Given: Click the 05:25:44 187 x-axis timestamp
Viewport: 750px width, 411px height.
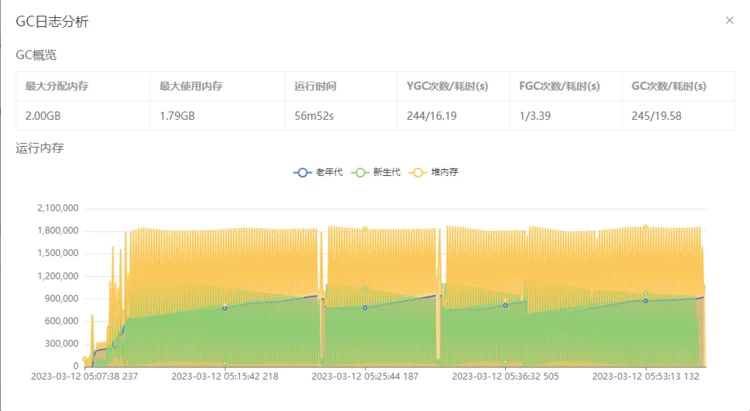Looking at the screenshot, I should click(x=365, y=378).
